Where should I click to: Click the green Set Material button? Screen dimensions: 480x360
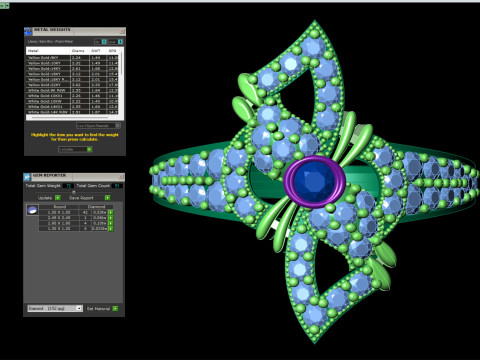click(115, 309)
